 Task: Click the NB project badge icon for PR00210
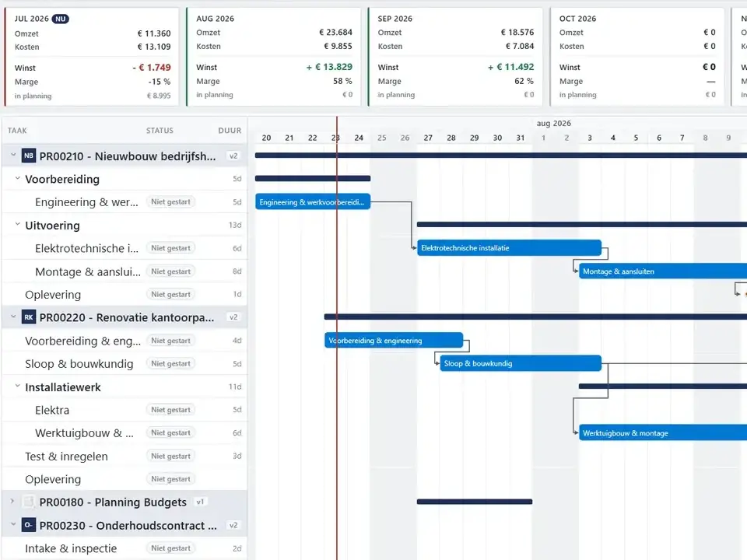click(29, 156)
